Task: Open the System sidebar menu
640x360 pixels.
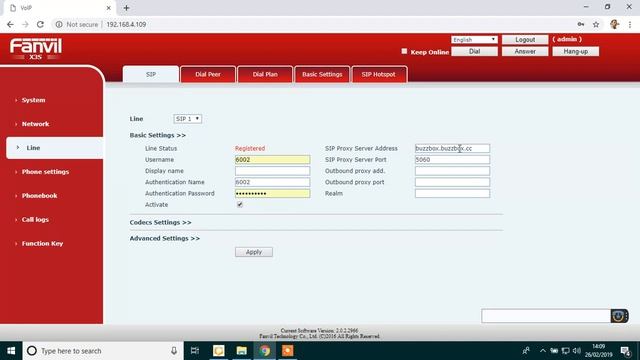Action: pyautogui.click(x=33, y=100)
